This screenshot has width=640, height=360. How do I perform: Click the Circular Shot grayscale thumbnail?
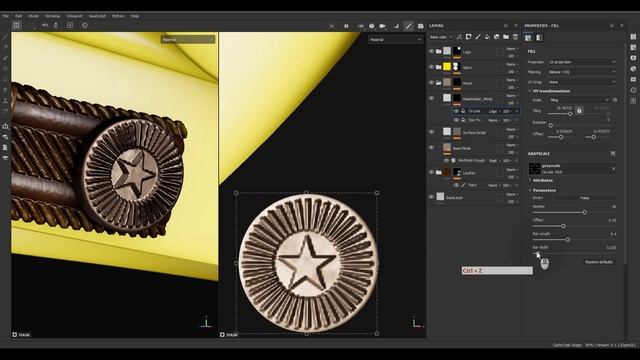pos(534,169)
